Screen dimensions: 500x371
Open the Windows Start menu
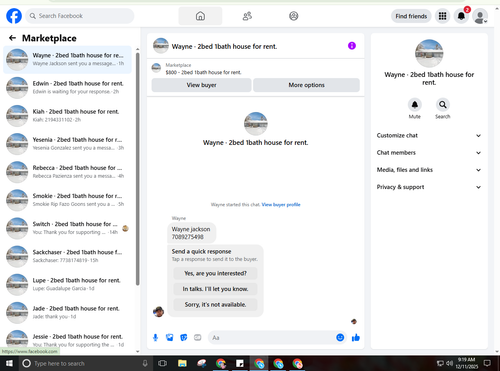click(9, 363)
